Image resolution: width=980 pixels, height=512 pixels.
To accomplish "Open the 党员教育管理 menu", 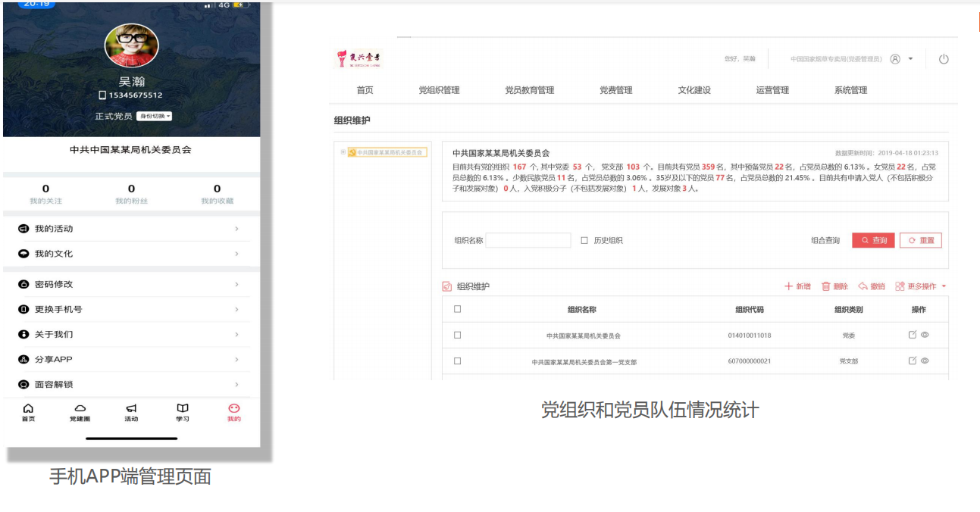I will point(530,90).
